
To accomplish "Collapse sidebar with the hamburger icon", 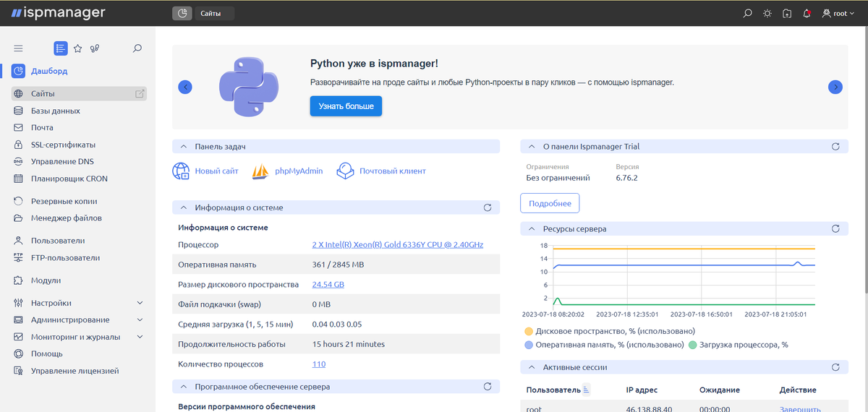I will point(19,48).
